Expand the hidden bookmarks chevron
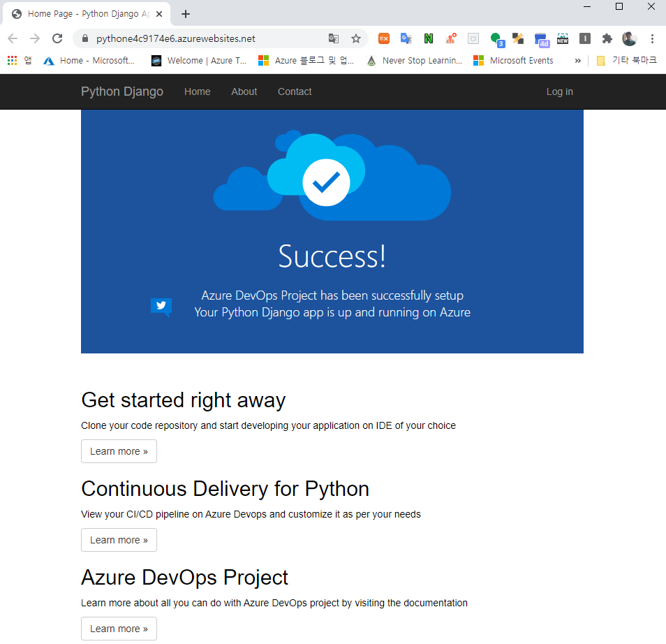Image resolution: width=666 pixels, height=644 pixels. [x=577, y=61]
